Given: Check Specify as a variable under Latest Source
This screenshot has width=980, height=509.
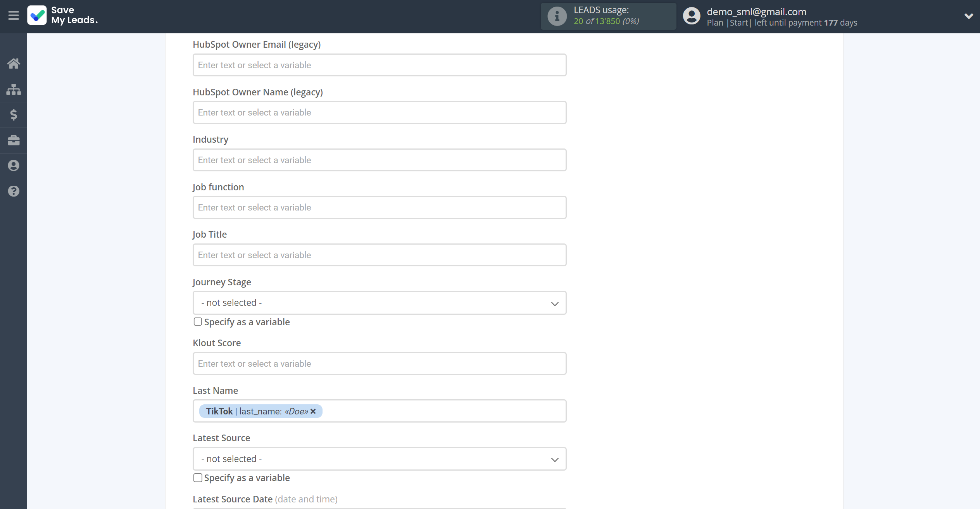Looking at the screenshot, I should (198, 478).
